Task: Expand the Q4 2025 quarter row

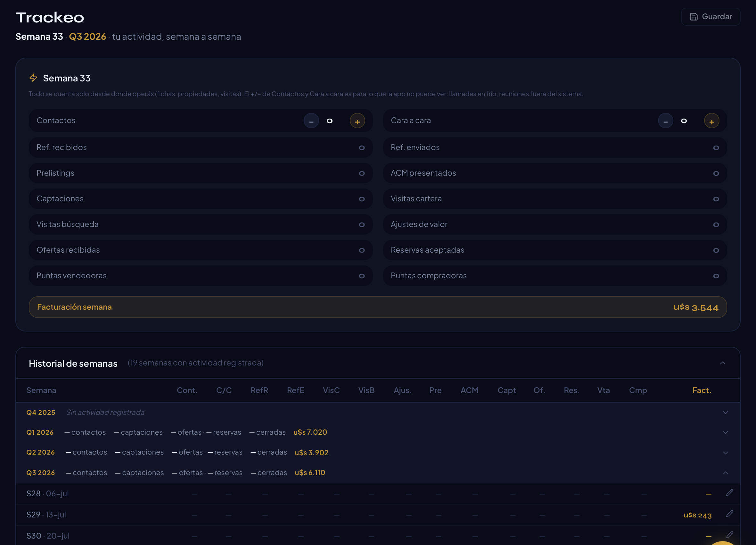Action: (x=725, y=413)
